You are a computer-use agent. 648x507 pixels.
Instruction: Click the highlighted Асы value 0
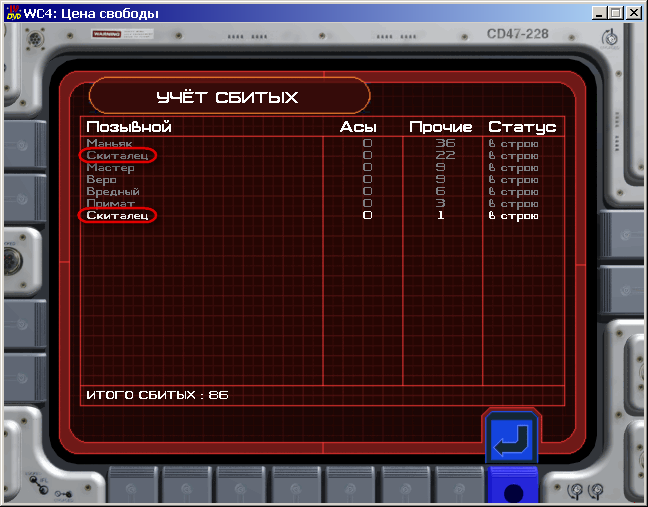coord(367,215)
